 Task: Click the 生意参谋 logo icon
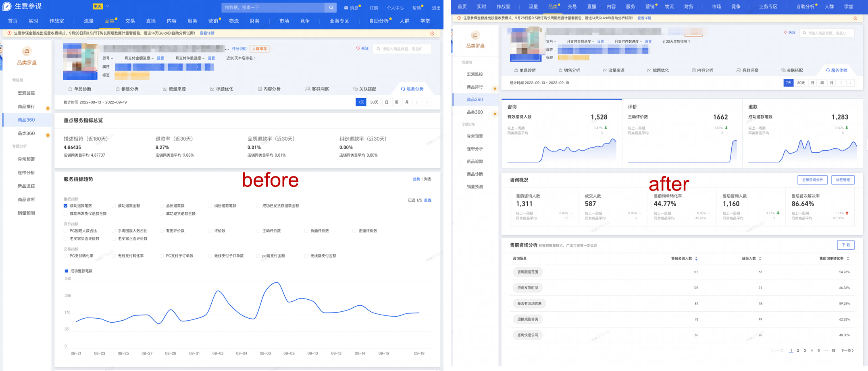(7, 6)
